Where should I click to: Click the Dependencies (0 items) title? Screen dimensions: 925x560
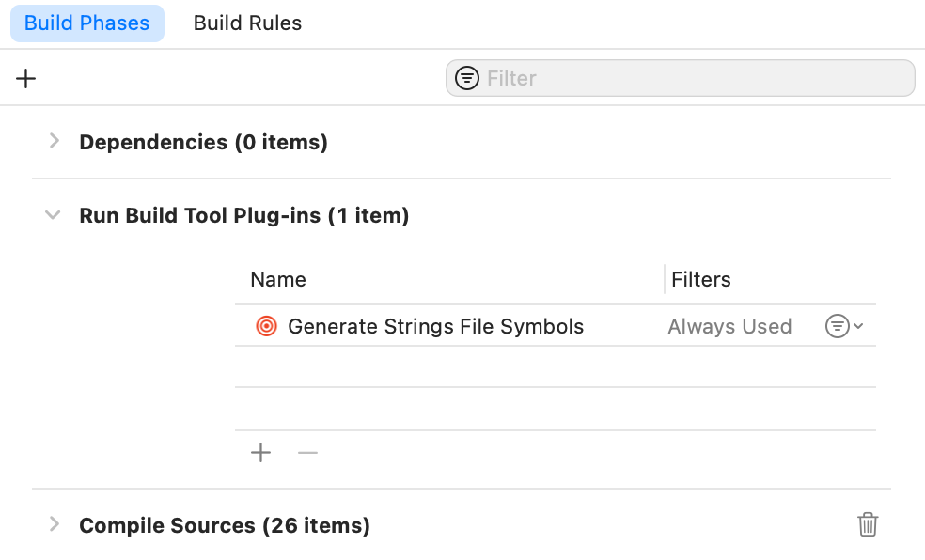[x=203, y=142]
